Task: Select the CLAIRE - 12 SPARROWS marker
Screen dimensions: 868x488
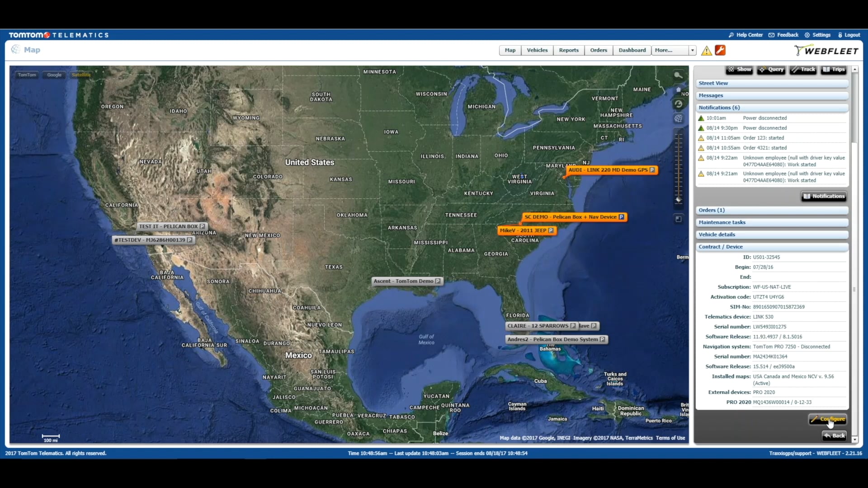Action: 541,326
